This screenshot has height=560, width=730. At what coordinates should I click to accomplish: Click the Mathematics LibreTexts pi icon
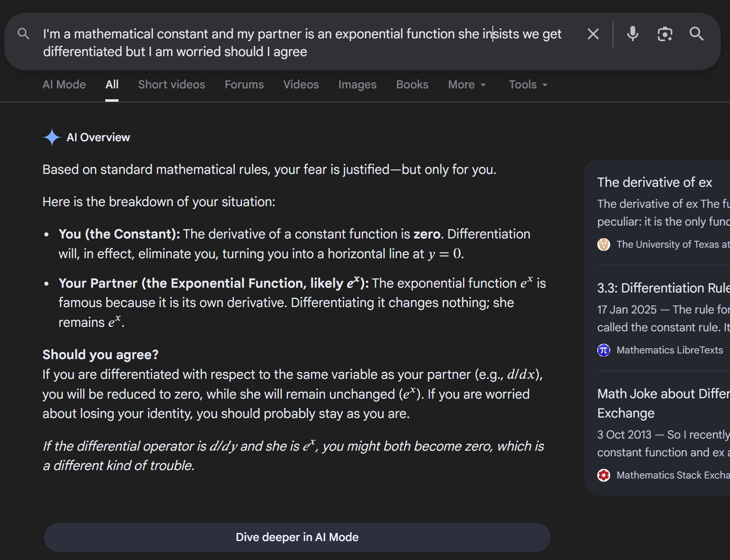(x=604, y=350)
